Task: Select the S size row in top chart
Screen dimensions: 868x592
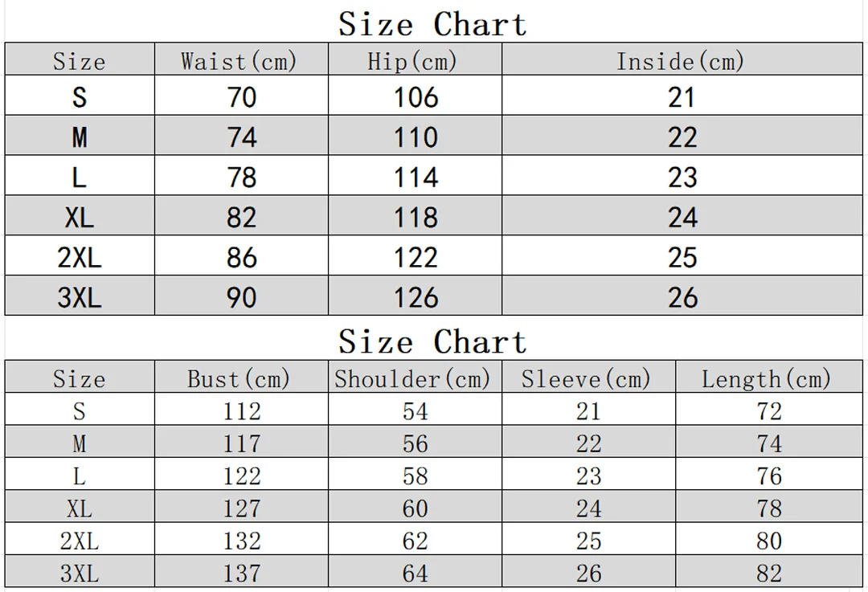Action: click(433, 96)
